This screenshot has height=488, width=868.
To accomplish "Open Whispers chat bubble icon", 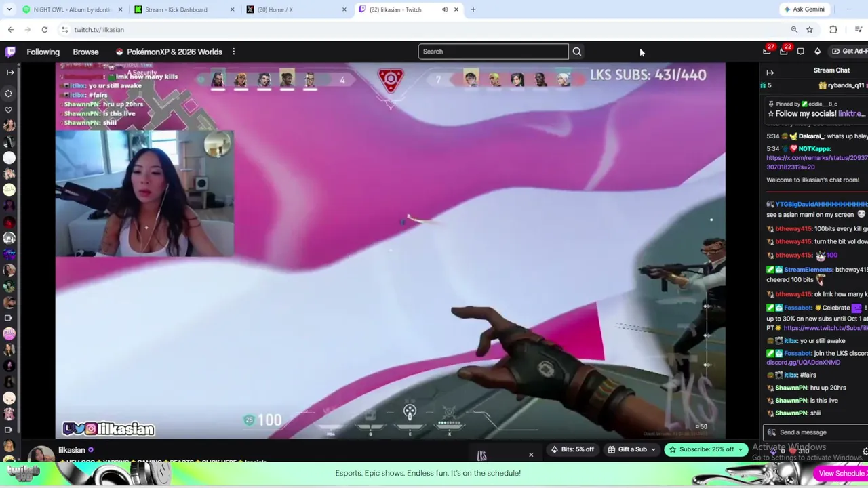I will tap(801, 52).
